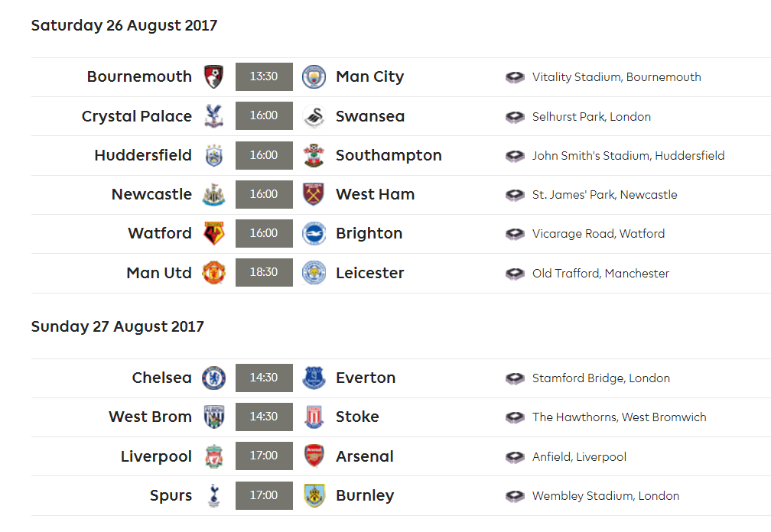Screen dimensions: 771x532
Task: Click stadium icon beside Old Trafford
Action: point(515,273)
